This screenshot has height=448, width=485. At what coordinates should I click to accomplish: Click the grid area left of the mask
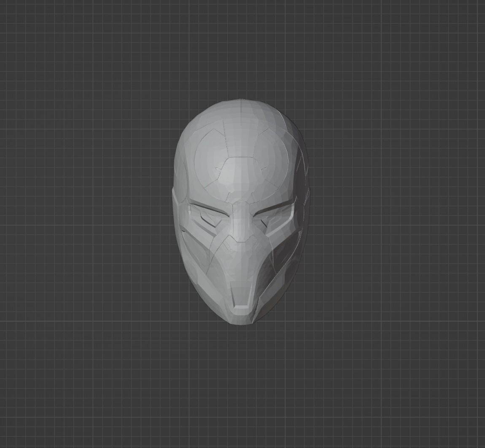tap(105, 211)
